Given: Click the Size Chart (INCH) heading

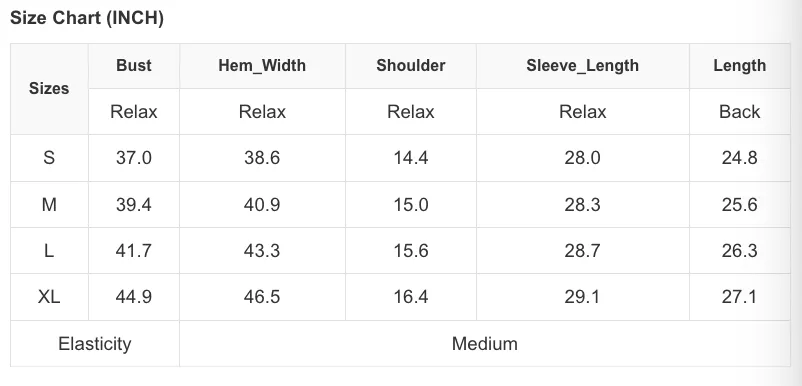Looking at the screenshot, I should tap(87, 18).
